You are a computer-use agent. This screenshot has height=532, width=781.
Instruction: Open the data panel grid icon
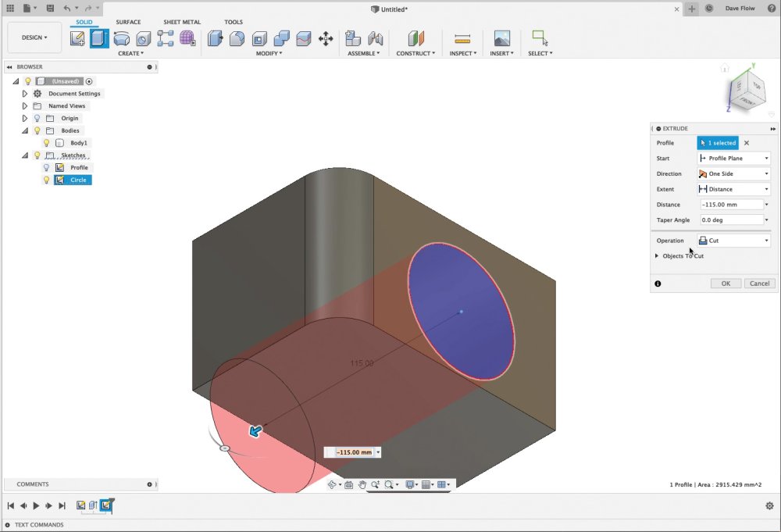(10, 8)
